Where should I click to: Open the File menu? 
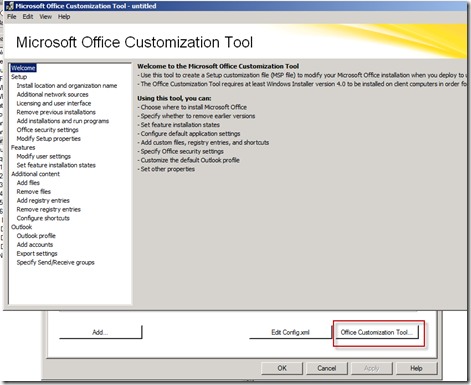(x=11, y=17)
